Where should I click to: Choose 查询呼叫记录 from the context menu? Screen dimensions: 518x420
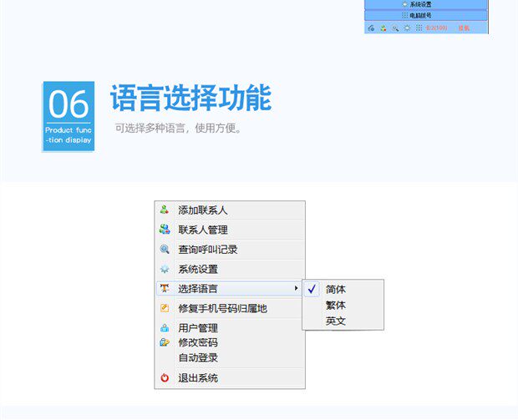[230, 250]
